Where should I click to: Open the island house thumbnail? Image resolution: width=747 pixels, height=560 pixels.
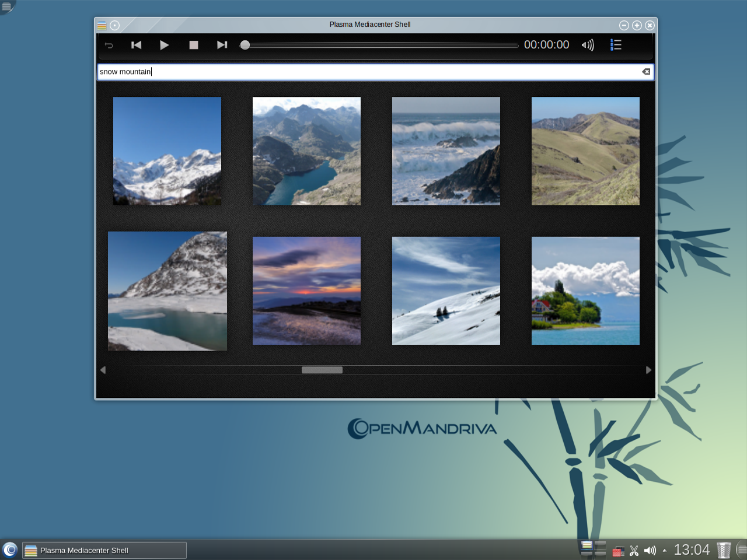pyautogui.click(x=585, y=290)
